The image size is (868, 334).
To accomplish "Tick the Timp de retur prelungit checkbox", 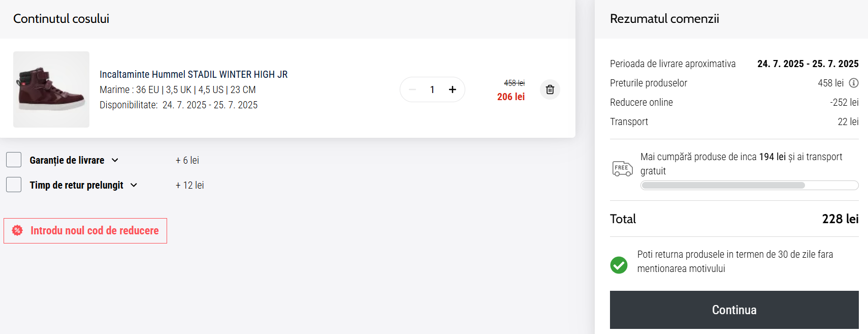I will [14, 185].
